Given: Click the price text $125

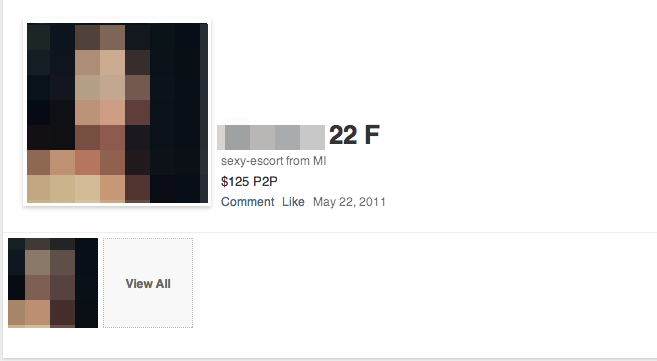Looking at the screenshot, I should pos(235,181).
